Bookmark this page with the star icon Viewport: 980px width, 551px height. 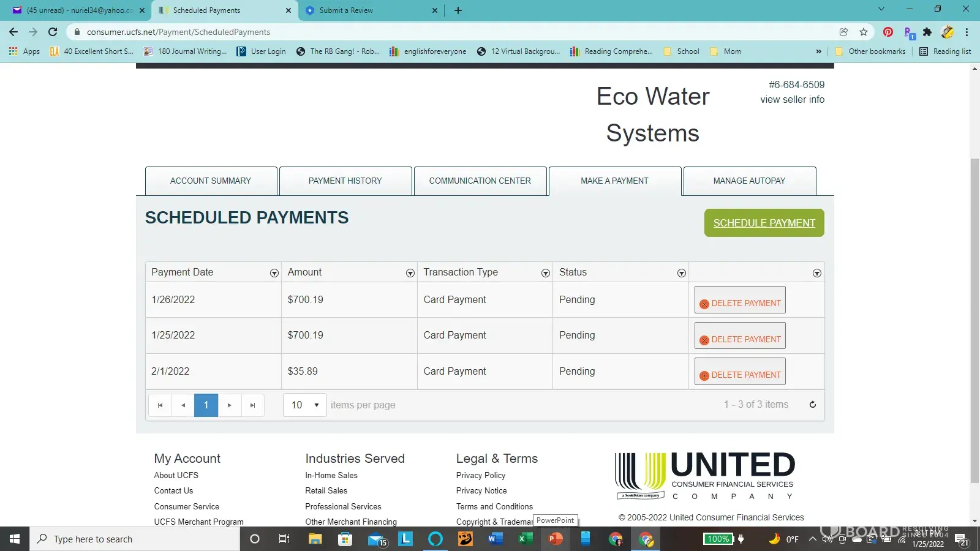[x=864, y=32]
